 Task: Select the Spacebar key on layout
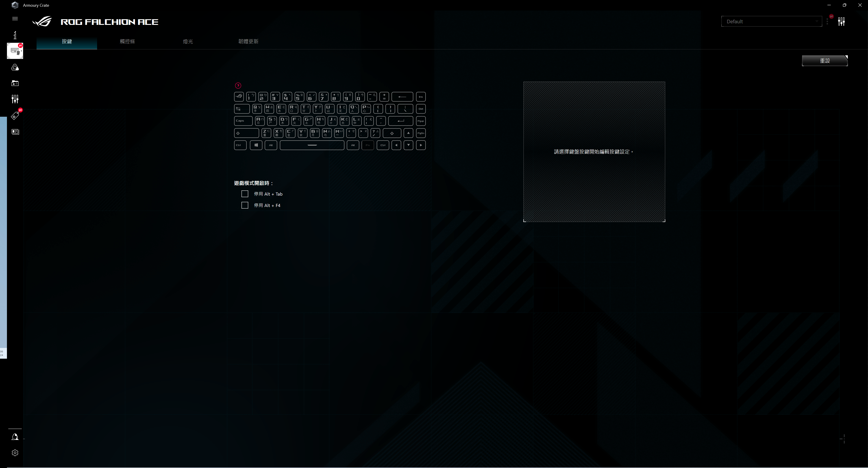pos(312,145)
